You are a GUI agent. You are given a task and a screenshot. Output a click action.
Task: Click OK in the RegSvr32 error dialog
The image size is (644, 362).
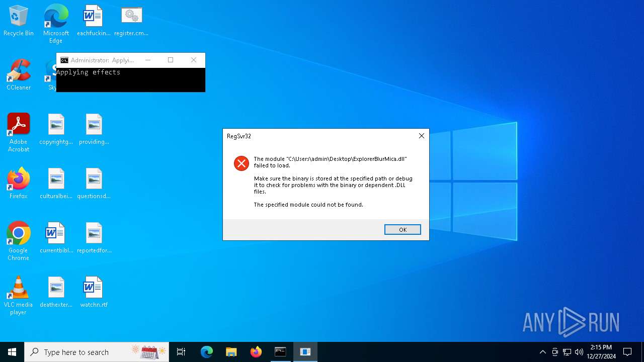coord(403,229)
